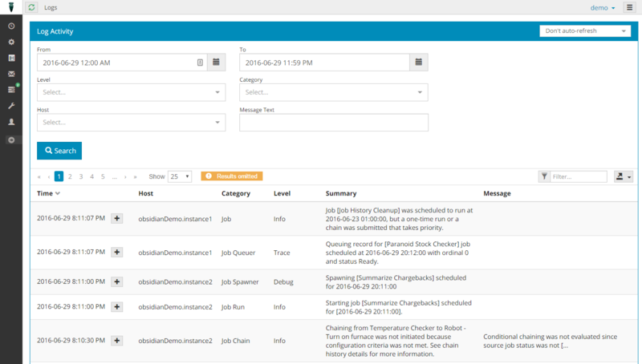Click the Starting job Summarize Chargebacks summary
Image resolution: width=642 pixels, height=364 pixels.
point(398,307)
